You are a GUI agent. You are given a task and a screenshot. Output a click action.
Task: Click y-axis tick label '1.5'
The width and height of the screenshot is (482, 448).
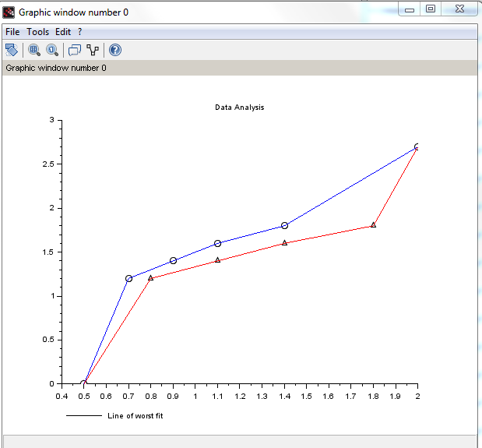click(48, 252)
